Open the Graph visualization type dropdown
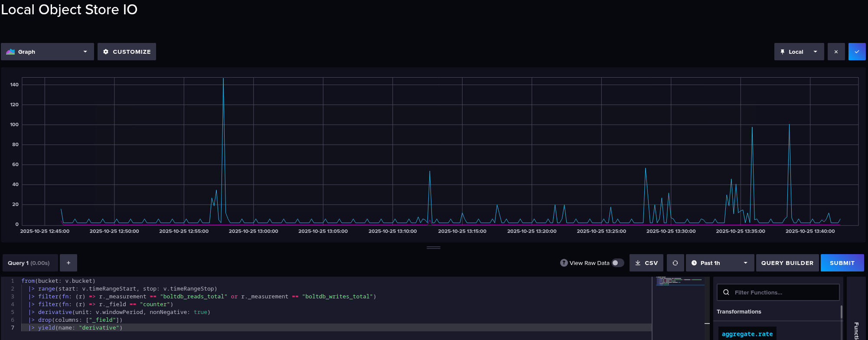868x340 pixels. [47, 52]
